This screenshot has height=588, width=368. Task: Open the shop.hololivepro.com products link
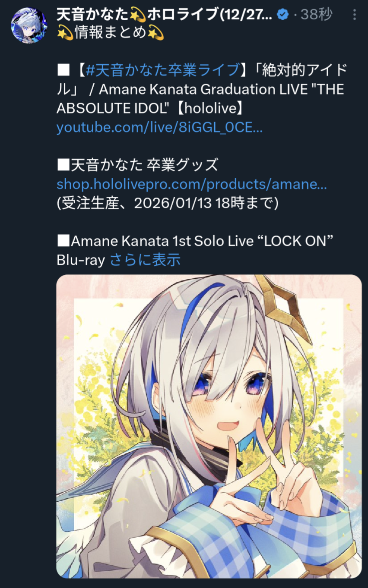click(x=191, y=184)
